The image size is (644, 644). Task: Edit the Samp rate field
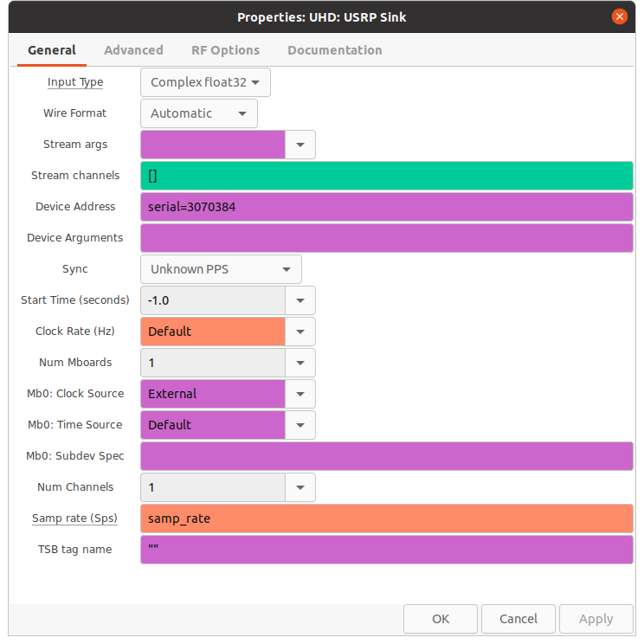tap(386, 518)
